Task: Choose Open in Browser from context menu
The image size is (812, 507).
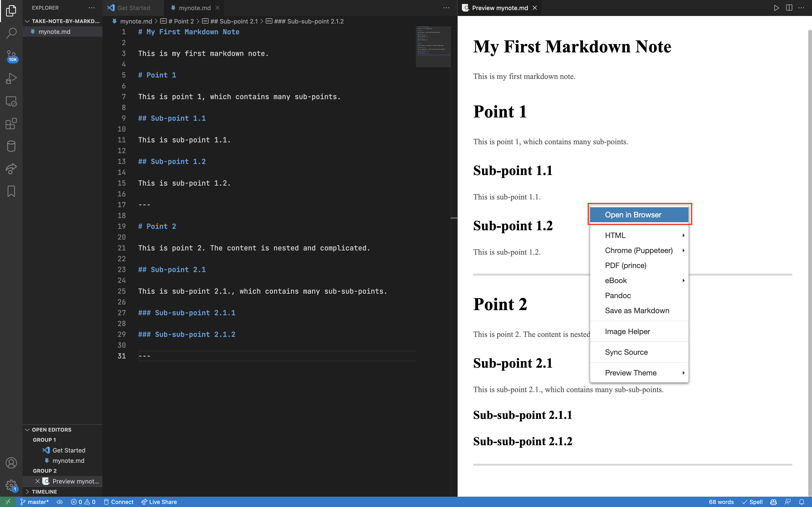Action: [x=639, y=214]
